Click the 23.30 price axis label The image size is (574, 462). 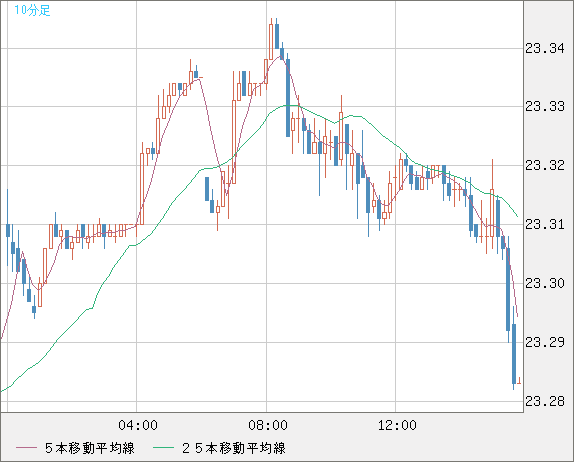[545, 283]
